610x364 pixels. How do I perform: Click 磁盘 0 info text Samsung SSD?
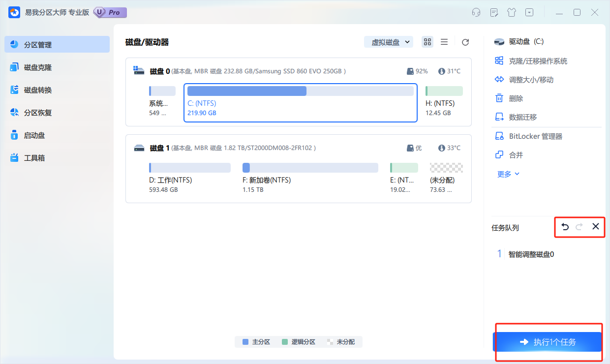[x=259, y=71]
